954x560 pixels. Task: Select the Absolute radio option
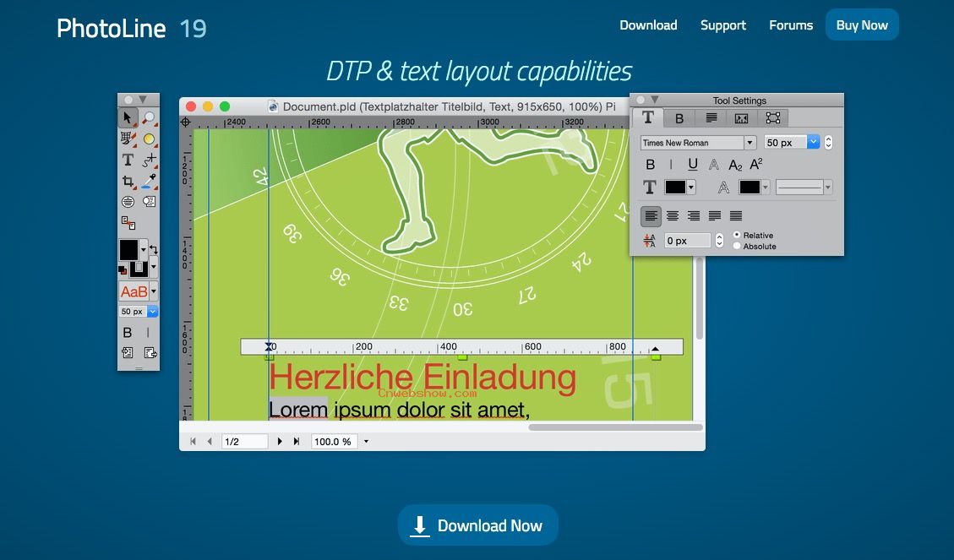click(x=737, y=246)
